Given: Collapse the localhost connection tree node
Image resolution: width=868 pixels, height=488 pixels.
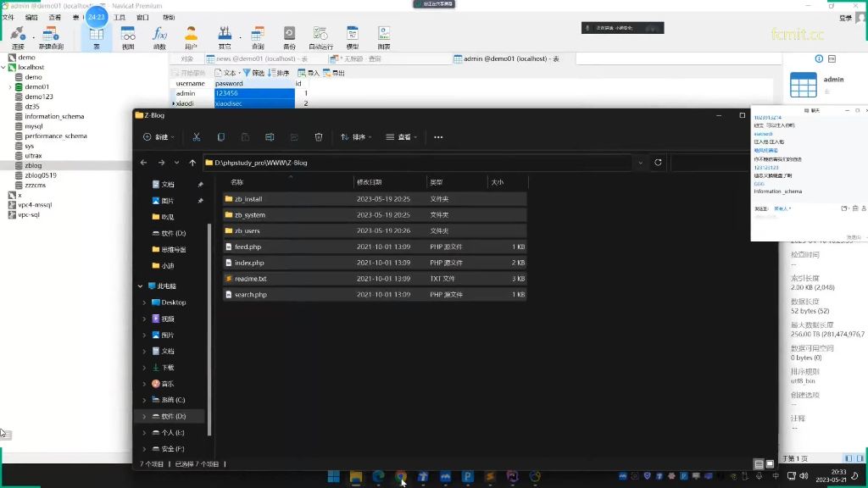Looking at the screenshot, I should tap(3, 67).
